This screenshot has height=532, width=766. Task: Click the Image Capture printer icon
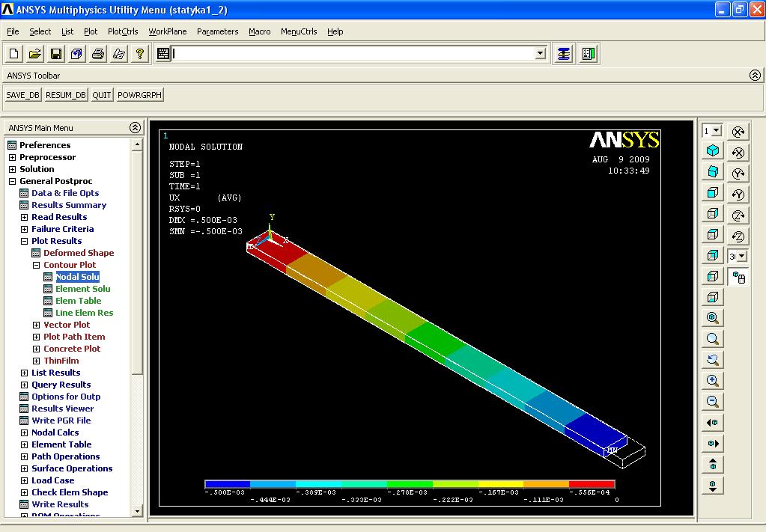click(97, 54)
